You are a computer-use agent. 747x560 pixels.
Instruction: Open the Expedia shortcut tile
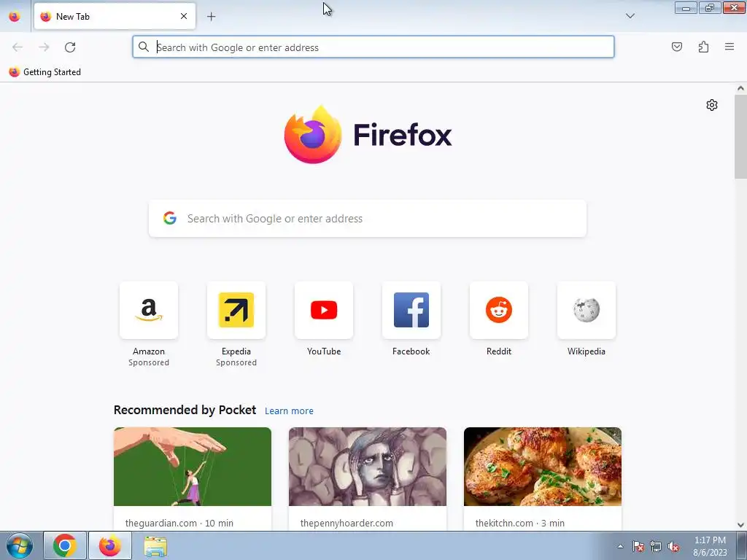tap(236, 310)
